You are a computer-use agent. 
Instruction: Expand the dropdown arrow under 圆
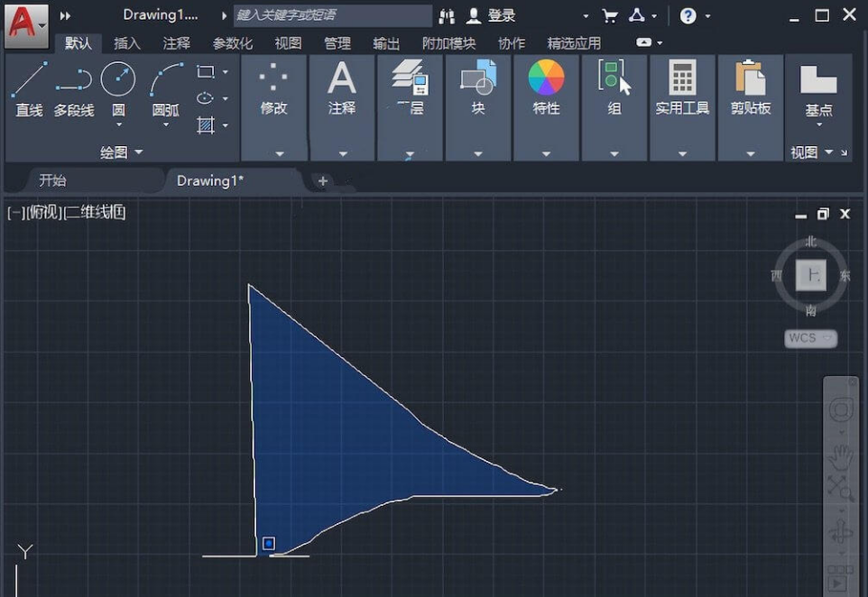click(x=118, y=125)
